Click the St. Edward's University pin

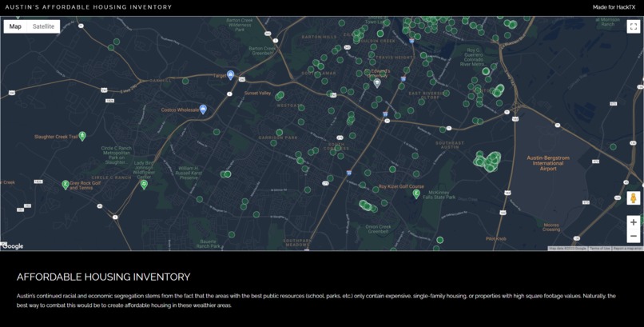coord(376,83)
